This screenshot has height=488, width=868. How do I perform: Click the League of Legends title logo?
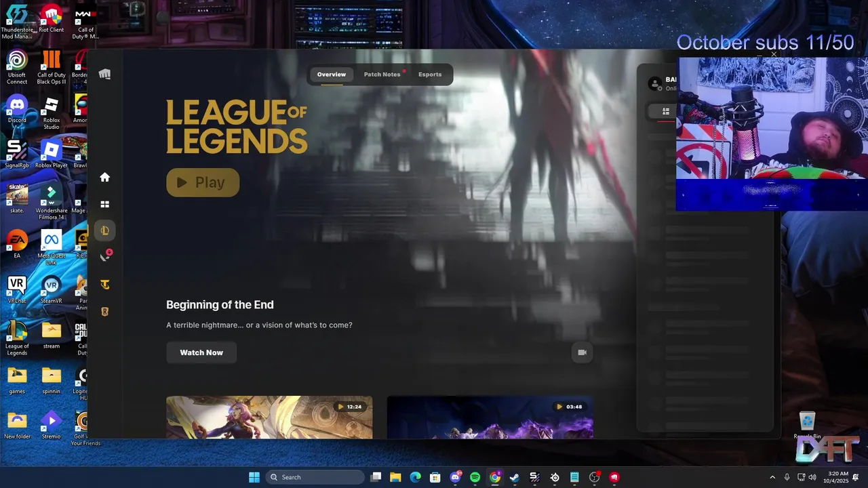(x=237, y=127)
